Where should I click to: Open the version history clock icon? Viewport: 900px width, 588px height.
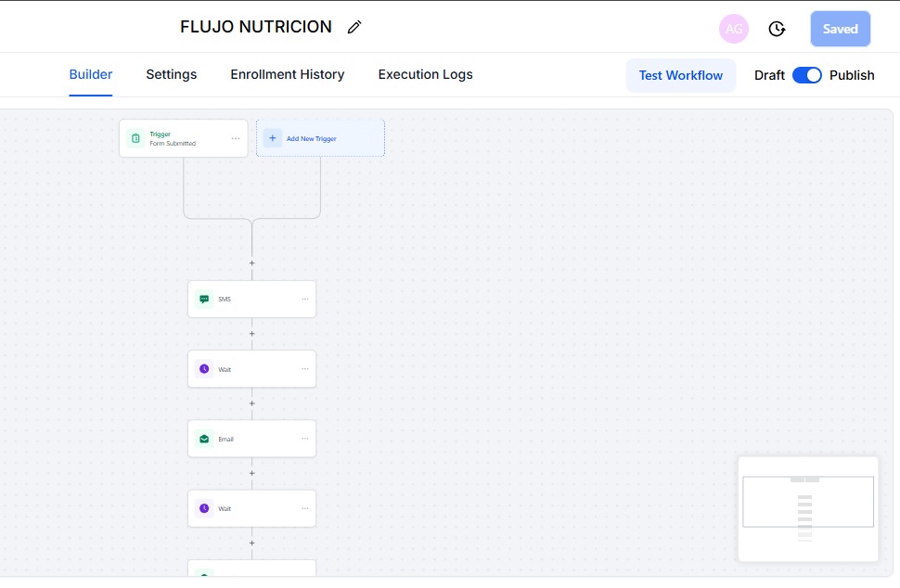click(x=778, y=29)
